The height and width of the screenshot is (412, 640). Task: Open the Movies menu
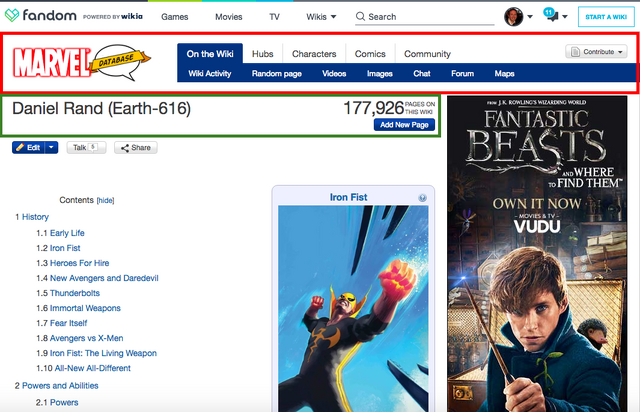(229, 17)
